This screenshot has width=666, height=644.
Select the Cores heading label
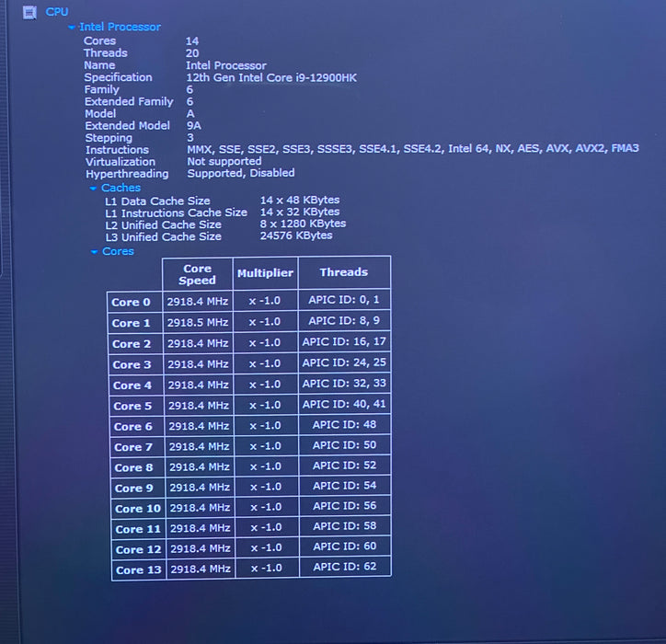(x=118, y=251)
